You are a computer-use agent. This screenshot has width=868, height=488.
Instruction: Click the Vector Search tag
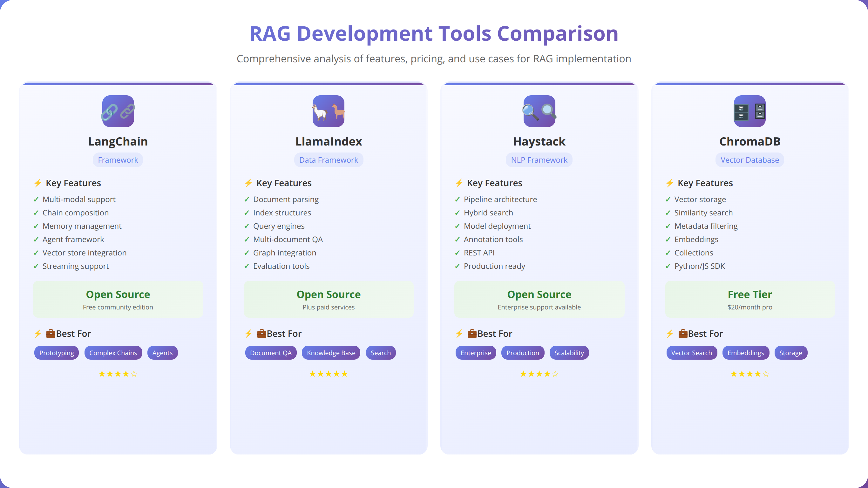[691, 353]
